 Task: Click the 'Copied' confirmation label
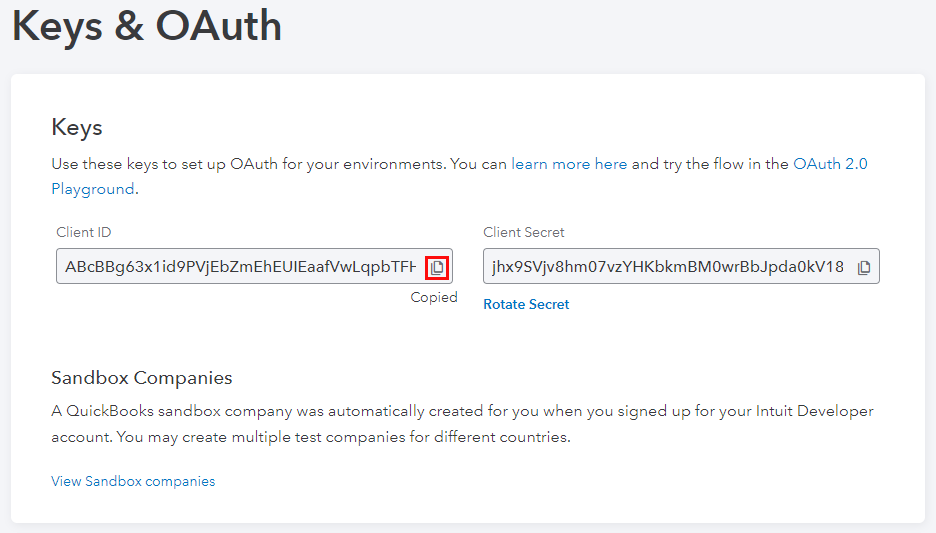tap(434, 297)
